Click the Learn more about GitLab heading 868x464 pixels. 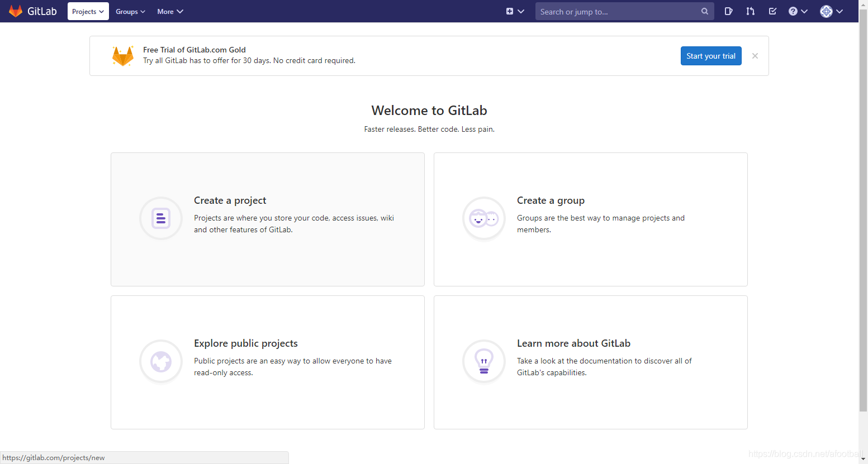click(573, 343)
